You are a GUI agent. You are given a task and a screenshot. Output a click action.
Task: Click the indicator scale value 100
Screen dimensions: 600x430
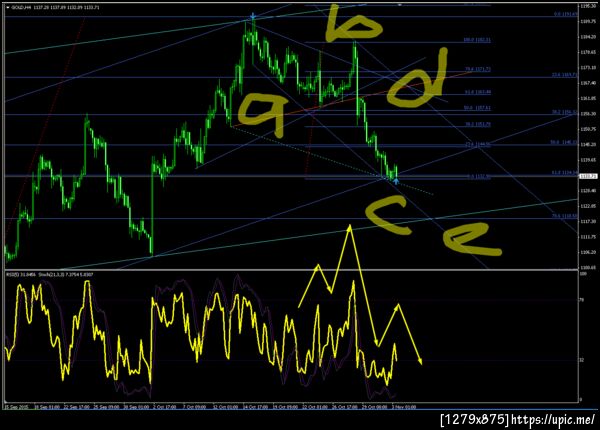584,274
